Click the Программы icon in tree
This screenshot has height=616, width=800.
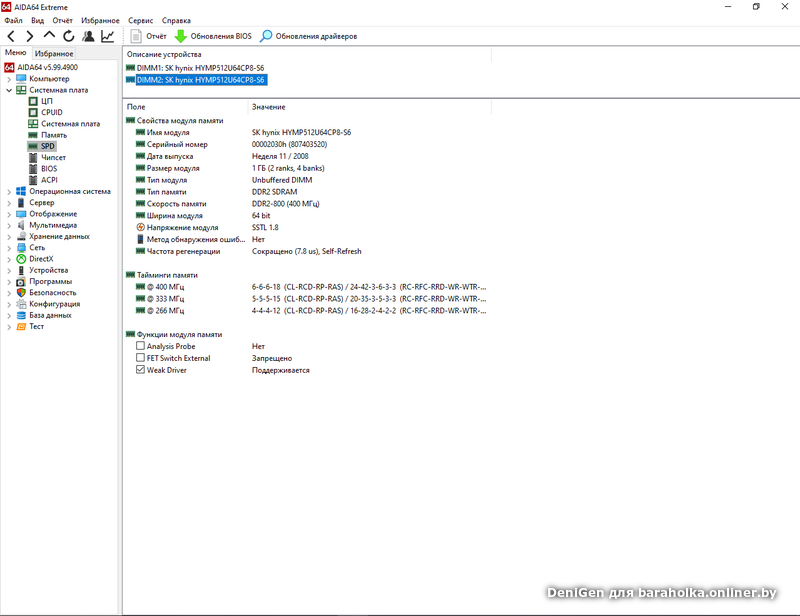pos(21,281)
